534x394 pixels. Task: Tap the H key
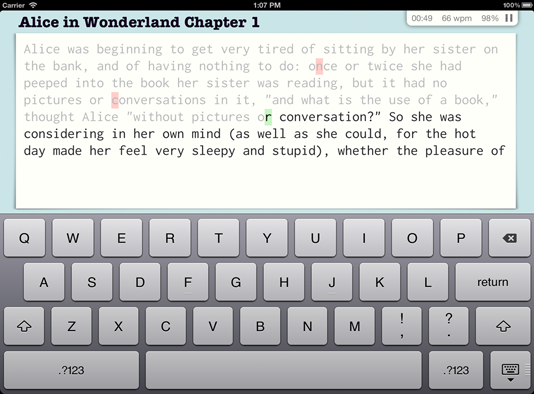click(x=284, y=282)
